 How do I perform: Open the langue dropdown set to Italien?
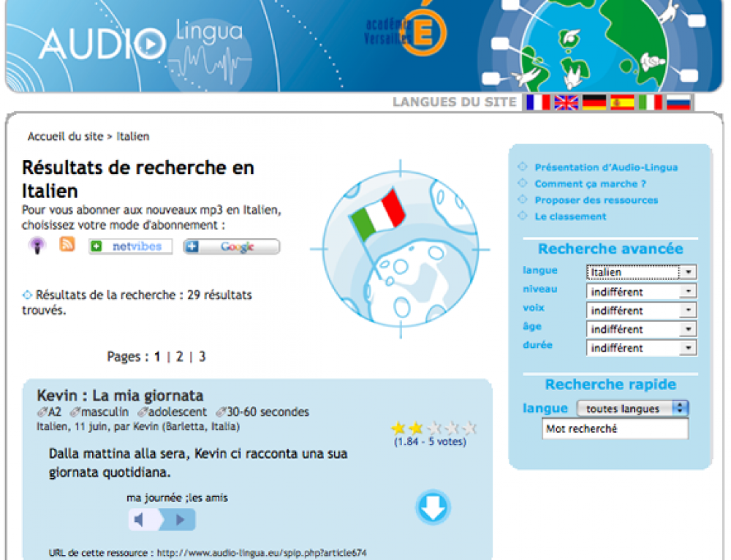(641, 272)
